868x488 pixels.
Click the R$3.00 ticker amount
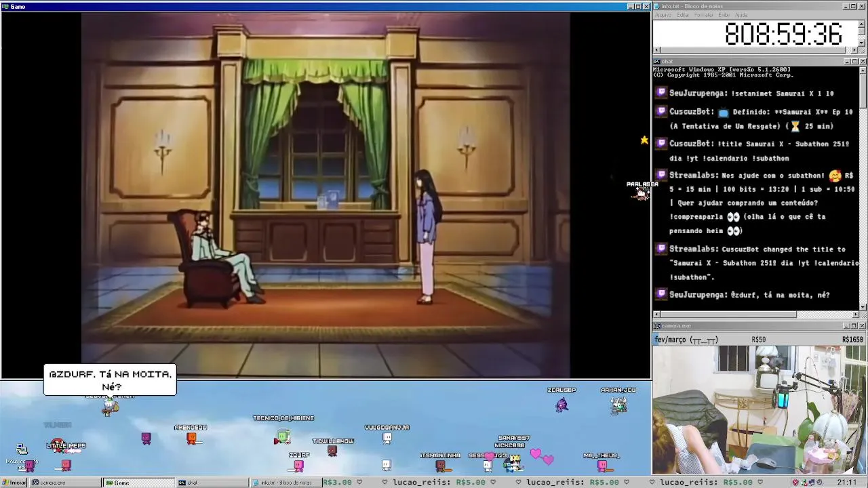pyautogui.click(x=337, y=483)
